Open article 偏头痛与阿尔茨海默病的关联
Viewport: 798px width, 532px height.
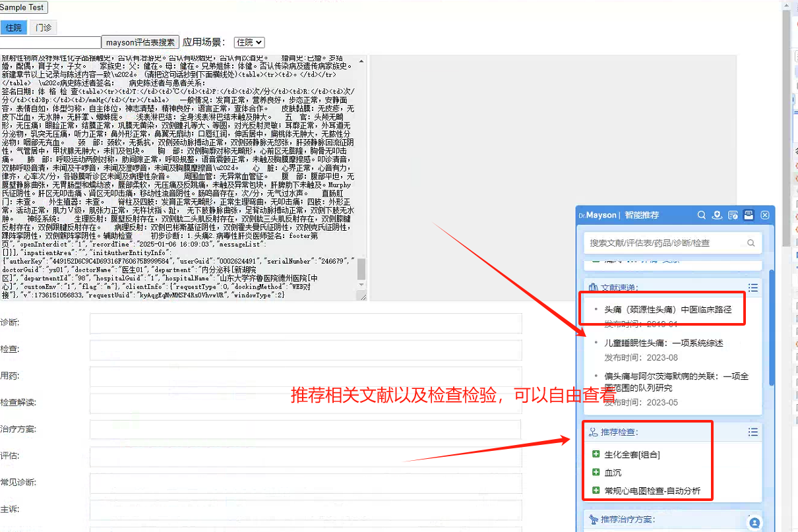coord(677,382)
